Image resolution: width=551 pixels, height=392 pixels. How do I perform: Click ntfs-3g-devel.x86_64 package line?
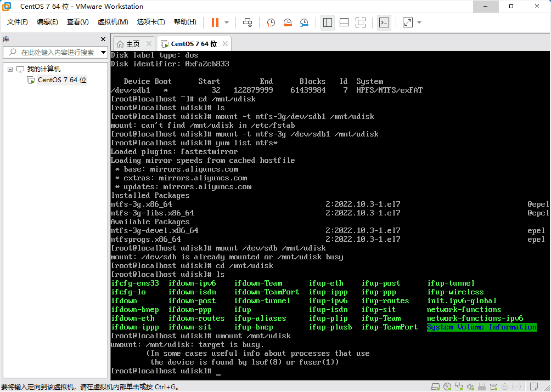pos(155,231)
